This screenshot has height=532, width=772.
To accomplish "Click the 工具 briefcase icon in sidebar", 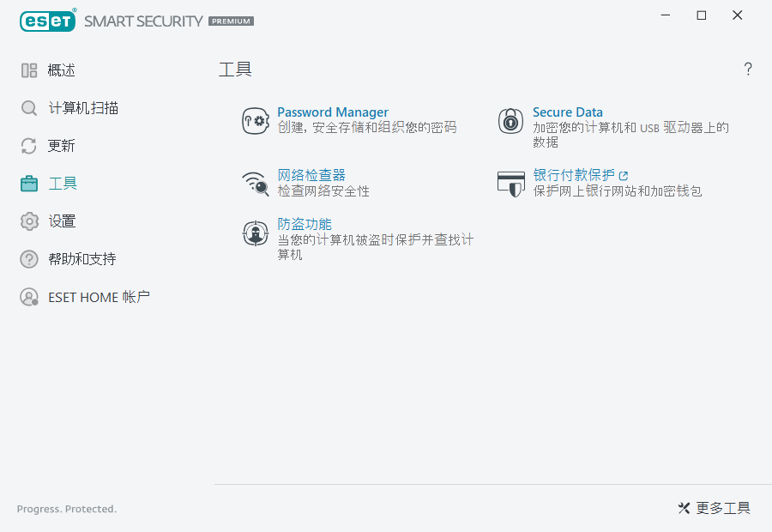I will [28, 183].
